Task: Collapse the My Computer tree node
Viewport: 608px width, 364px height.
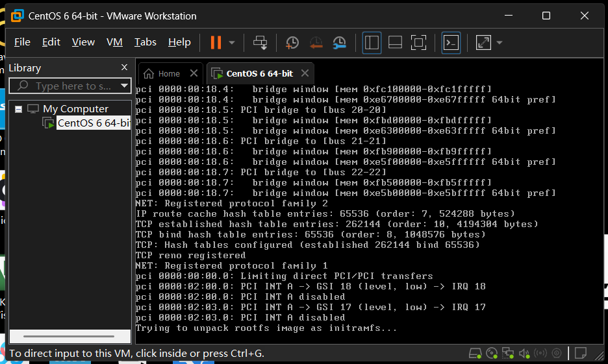Action: (x=18, y=109)
